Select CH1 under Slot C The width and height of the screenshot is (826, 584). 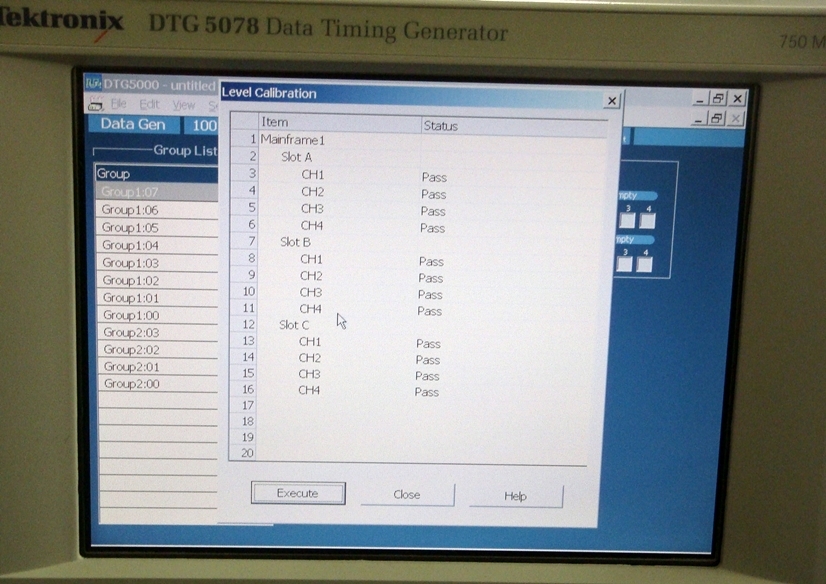[x=310, y=342]
